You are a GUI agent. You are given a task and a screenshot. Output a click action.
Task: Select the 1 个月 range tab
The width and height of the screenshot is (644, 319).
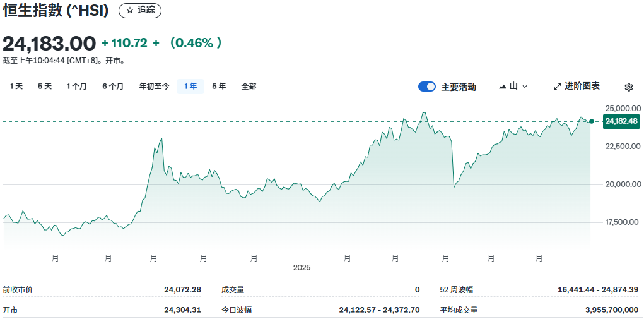point(77,87)
